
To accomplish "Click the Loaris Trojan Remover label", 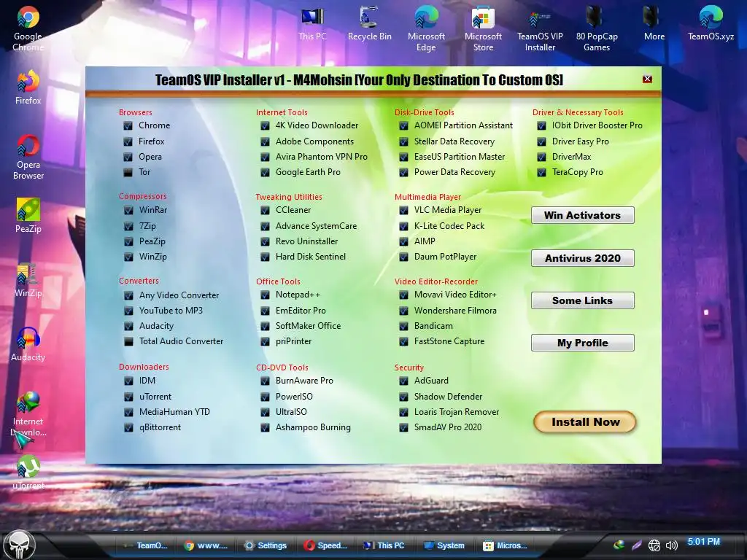I will click(x=457, y=412).
